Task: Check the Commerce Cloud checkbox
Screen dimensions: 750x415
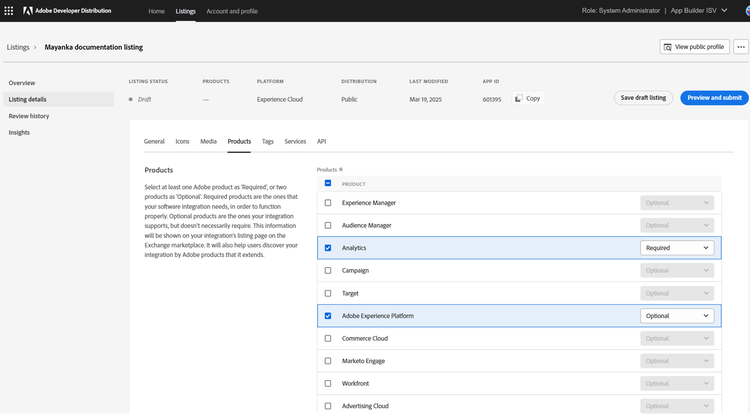Action: pyautogui.click(x=328, y=339)
